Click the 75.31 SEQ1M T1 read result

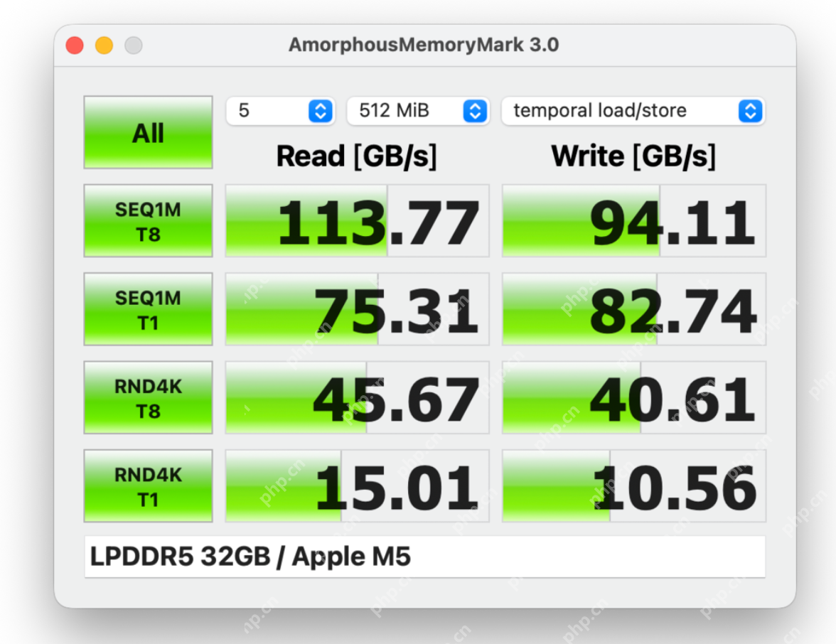coord(357,309)
